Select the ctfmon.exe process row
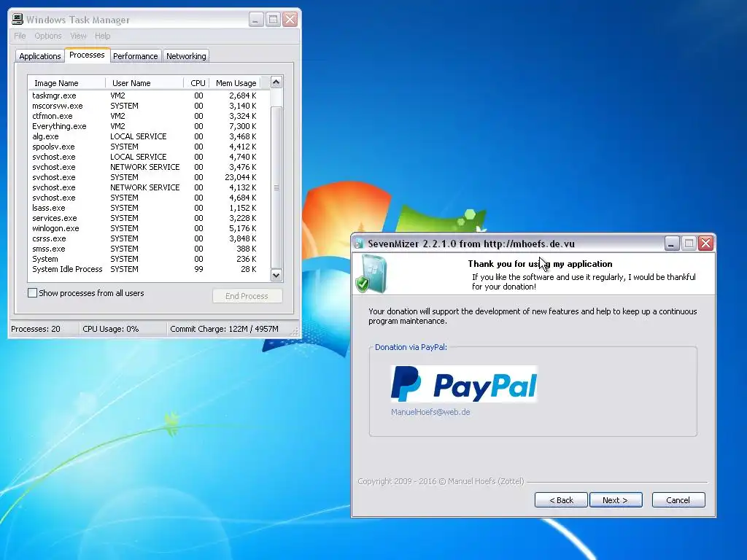Viewport: 747px width, 560px height. click(149, 116)
